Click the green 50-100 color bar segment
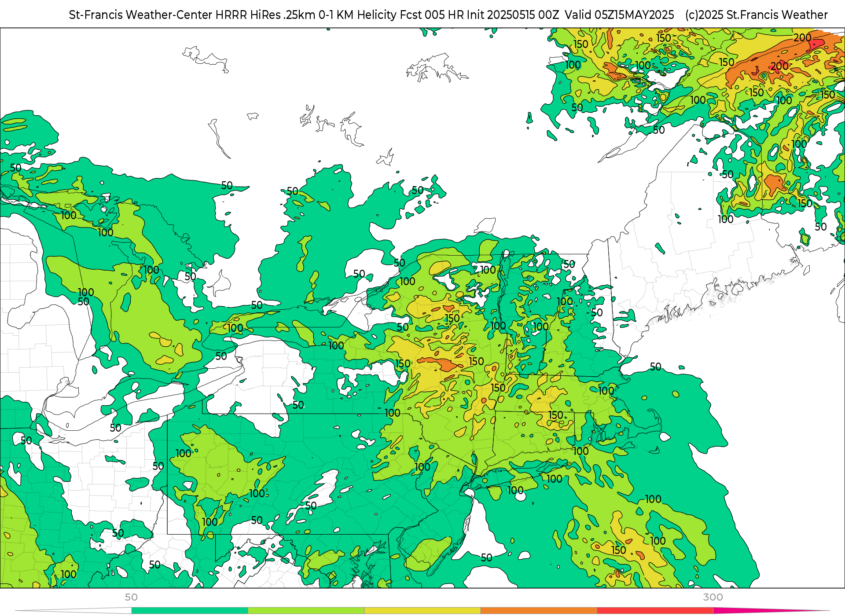 190,610
